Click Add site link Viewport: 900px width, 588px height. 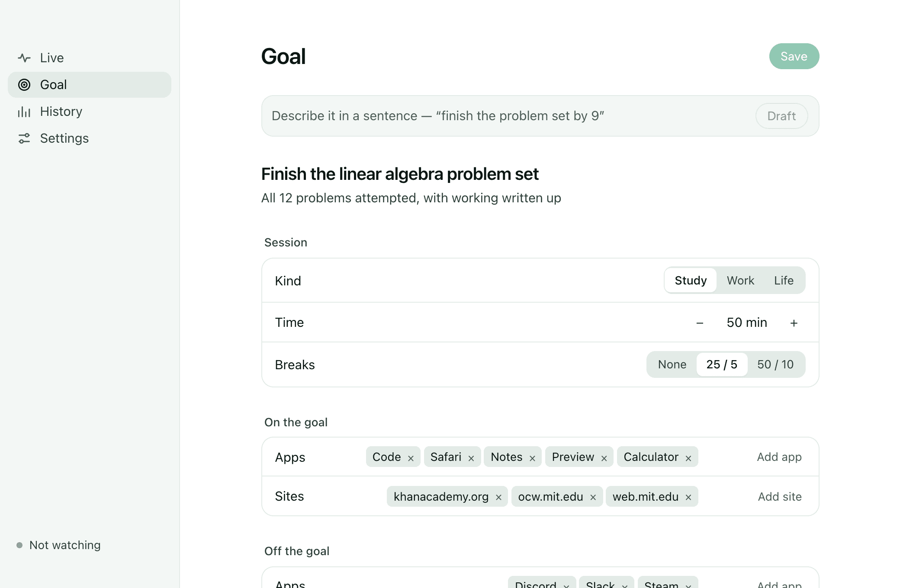[x=780, y=497]
